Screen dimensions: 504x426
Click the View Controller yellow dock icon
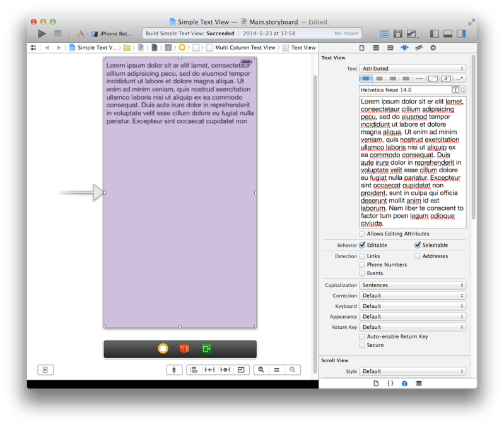163,348
